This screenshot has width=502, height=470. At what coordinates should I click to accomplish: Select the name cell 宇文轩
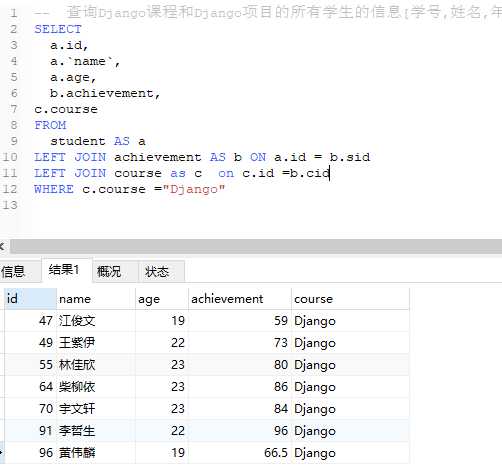pos(96,409)
